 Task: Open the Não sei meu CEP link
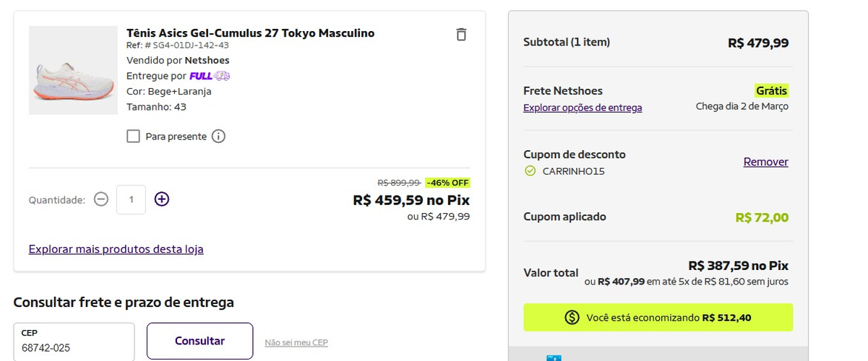pyautogui.click(x=296, y=342)
